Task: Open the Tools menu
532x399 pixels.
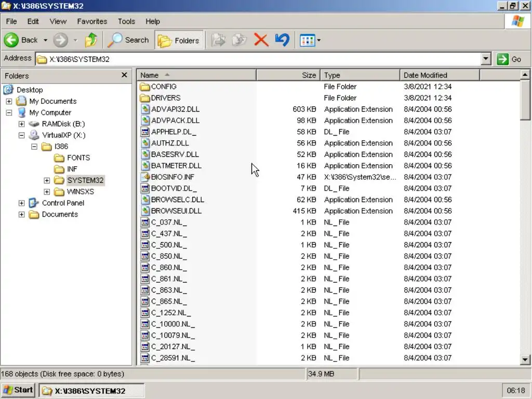Action: [126, 21]
